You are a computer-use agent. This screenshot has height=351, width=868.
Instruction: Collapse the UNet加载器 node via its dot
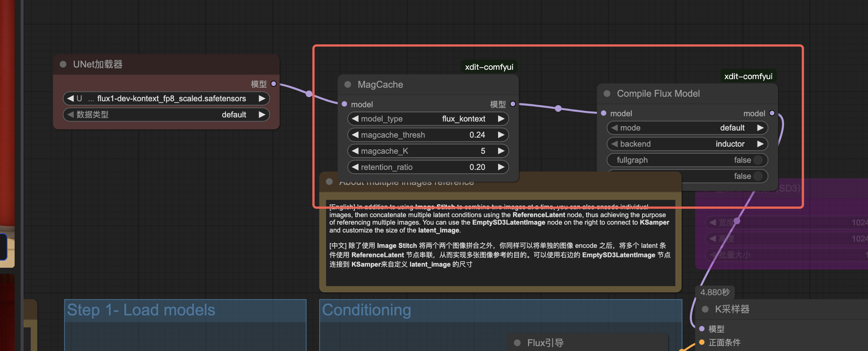click(63, 64)
